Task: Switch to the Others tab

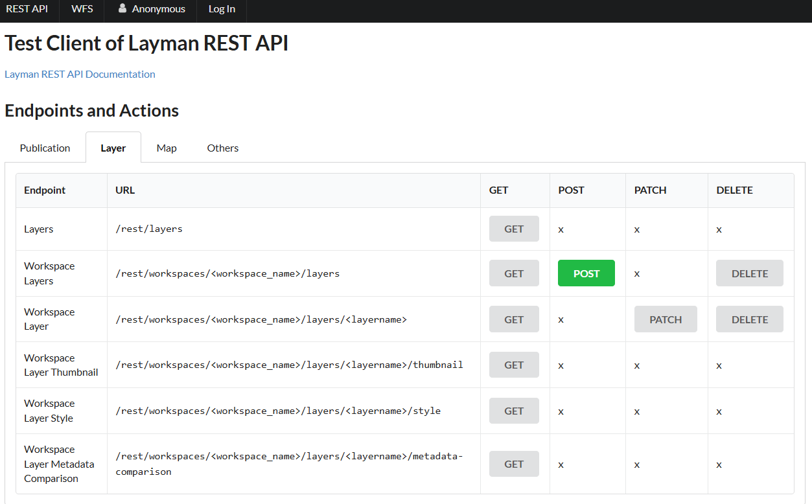Action: click(x=222, y=148)
